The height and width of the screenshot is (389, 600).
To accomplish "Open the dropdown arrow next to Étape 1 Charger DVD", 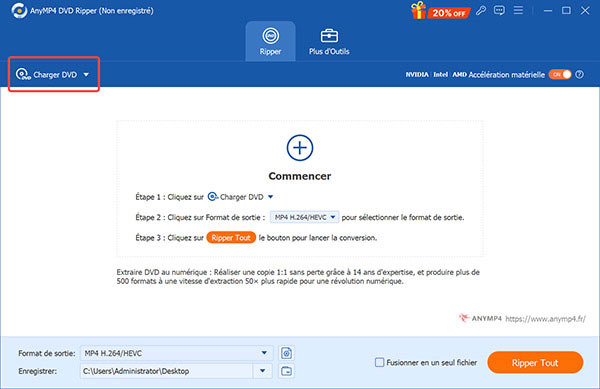I will pyautogui.click(x=271, y=197).
